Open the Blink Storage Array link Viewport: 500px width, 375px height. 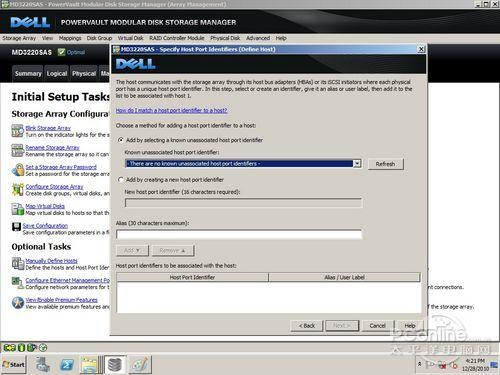48,128
